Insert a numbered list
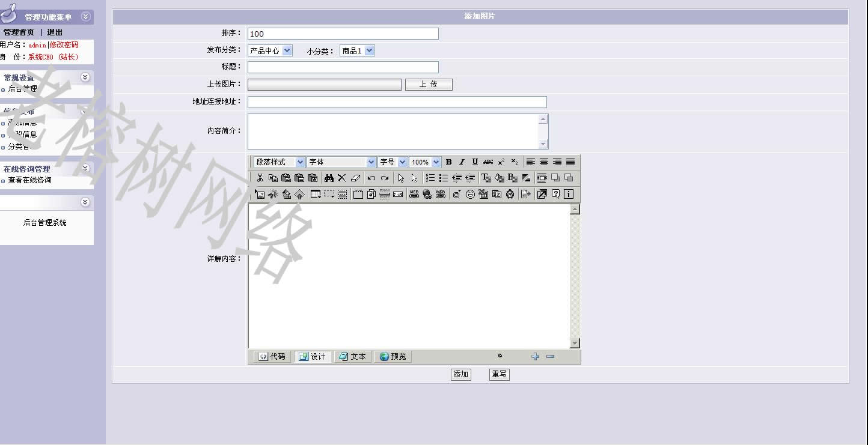The width and height of the screenshot is (868, 445). click(430, 178)
